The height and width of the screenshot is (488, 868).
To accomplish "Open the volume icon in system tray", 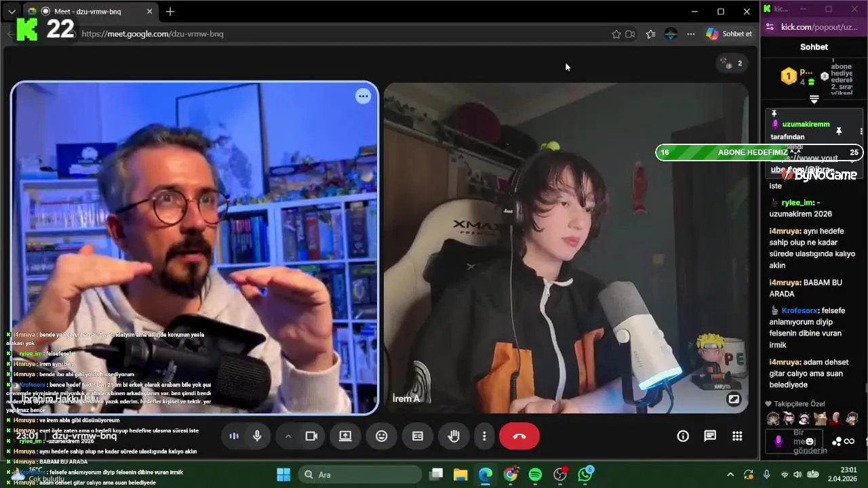I will [797, 474].
